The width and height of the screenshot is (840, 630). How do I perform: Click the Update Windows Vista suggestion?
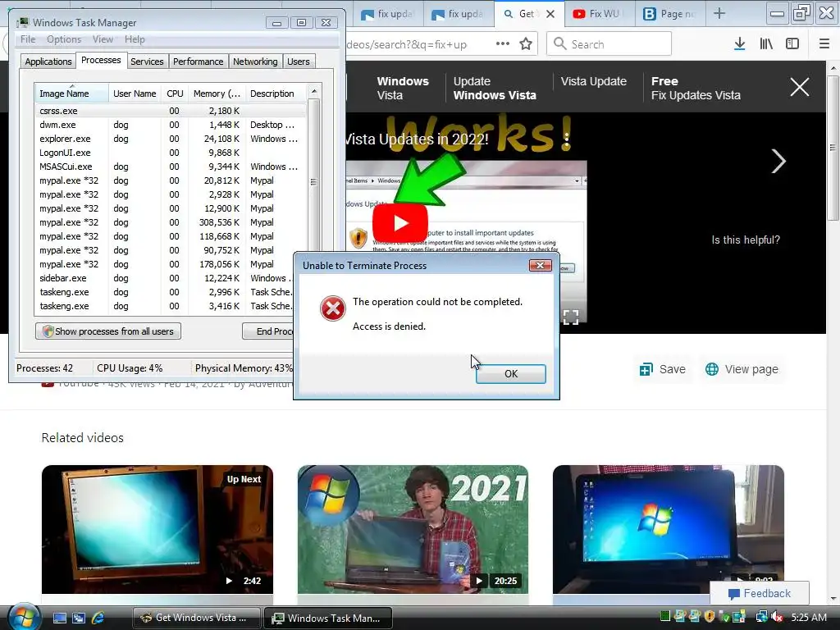coord(495,88)
